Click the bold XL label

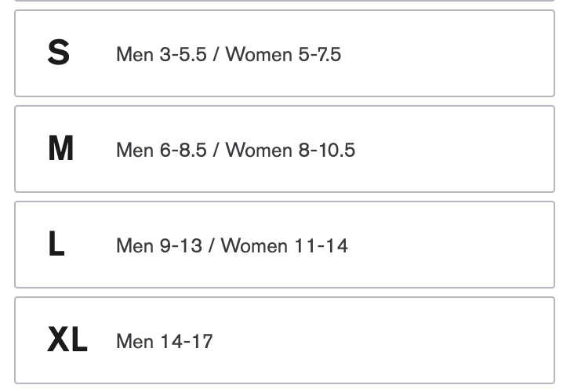tap(67, 340)
